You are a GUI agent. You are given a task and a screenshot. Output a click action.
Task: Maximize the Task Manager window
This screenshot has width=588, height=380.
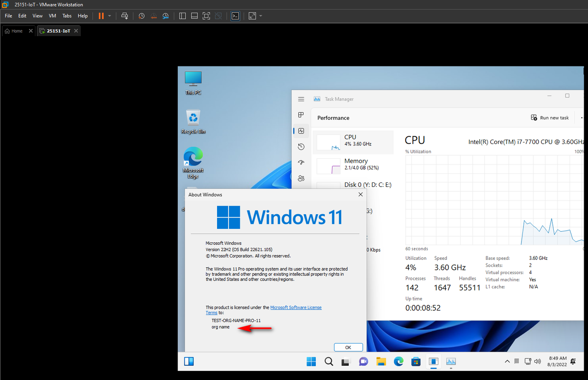click(567, 95)
